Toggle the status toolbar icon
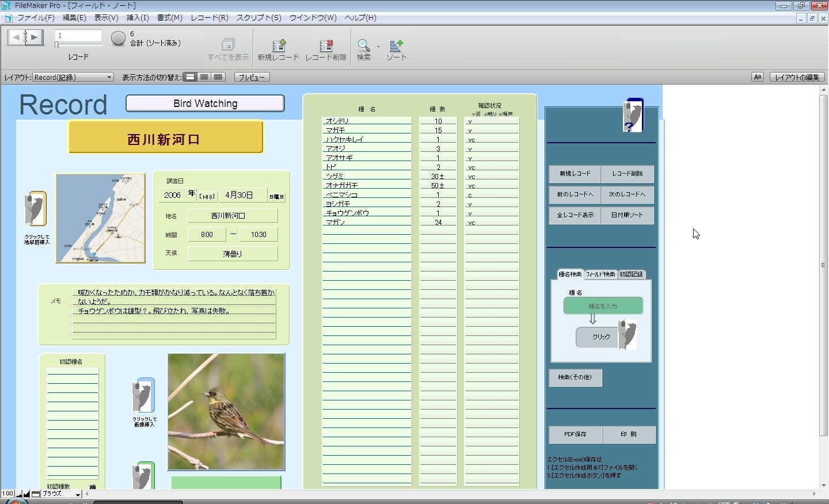The width and height of the screenshot is (829, 504). 36,494
